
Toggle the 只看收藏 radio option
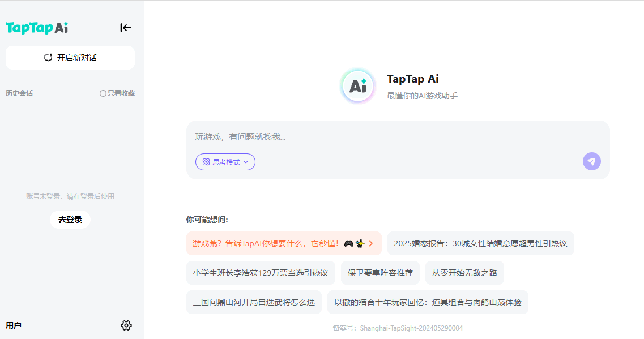(x=117, y=93)
